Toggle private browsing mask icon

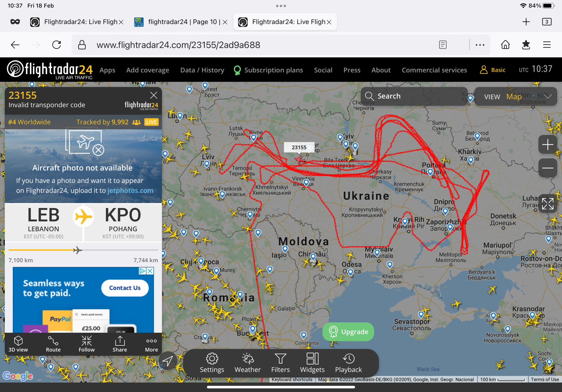(15, 22)
